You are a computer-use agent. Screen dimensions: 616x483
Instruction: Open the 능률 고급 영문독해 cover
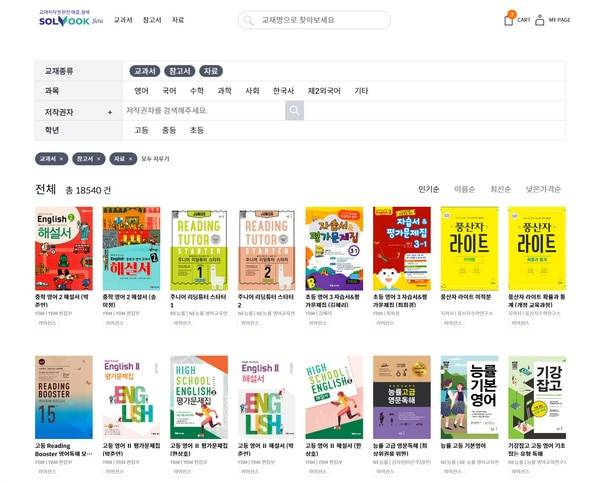pyautogui.click(x=402, y=397)
